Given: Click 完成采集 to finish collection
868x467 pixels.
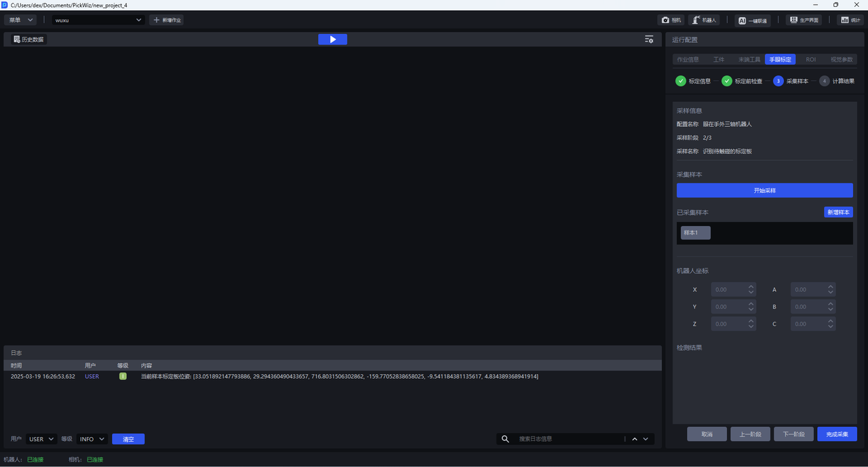Looking at the screenshot, I should click(837, 434).
